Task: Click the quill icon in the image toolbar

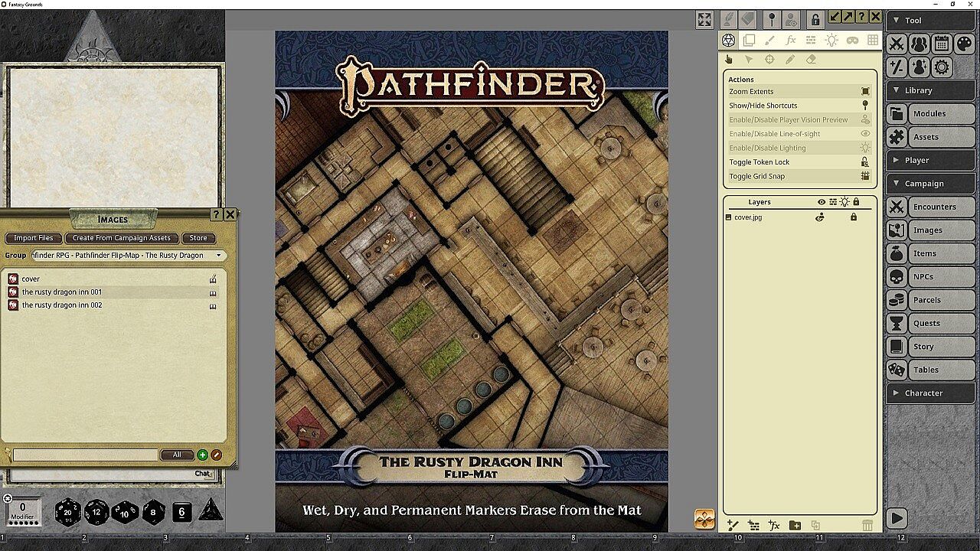Action: (728, 19)
